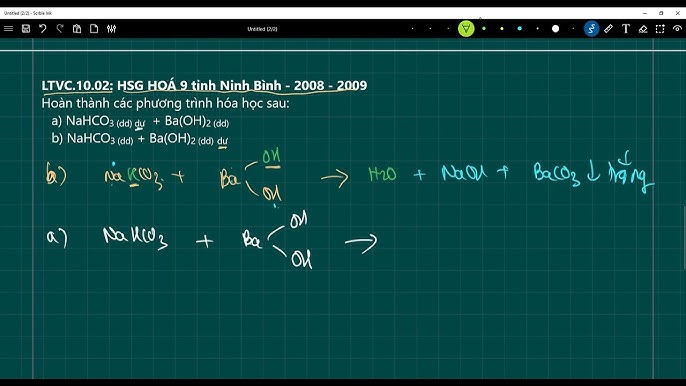Viewport: 686px width, 386px height.
Task: Click the Untitled (2/2) page title
Action: click(262, 29)
